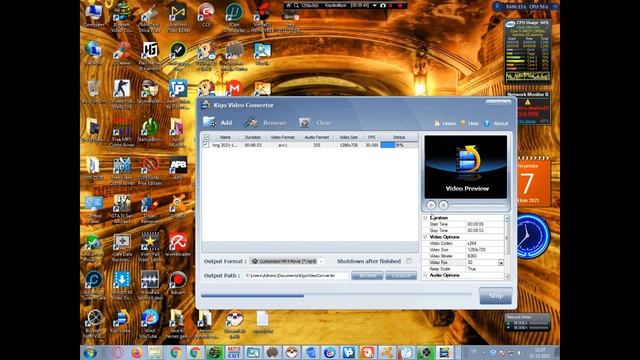This screenshot has width=640, height=360.
Task: Open the Recycle Bin desktop icon
Action: (93, 92)
